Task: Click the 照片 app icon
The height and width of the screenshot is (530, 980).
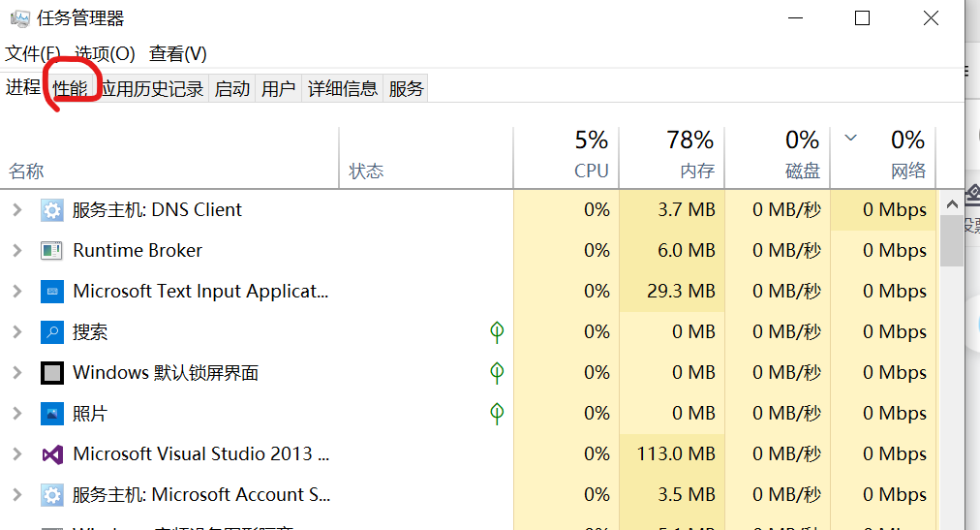Action: [52, 414]
